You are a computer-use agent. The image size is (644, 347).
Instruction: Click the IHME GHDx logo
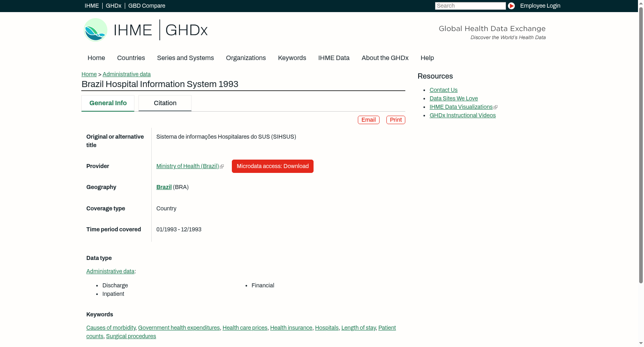(x=145, y=30)
